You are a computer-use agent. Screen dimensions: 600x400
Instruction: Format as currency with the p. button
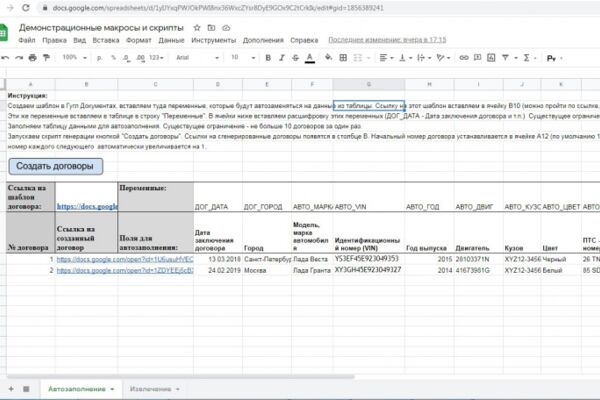point(99,58)
